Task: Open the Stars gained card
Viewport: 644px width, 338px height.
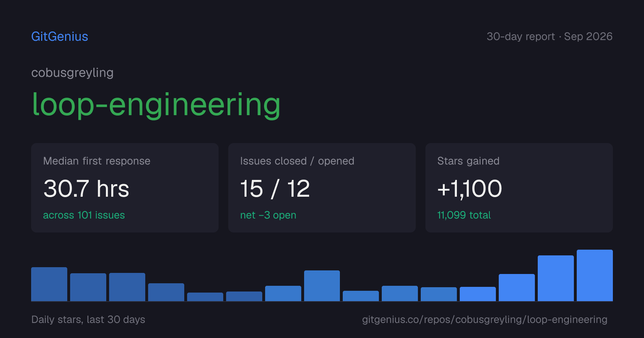Action: 519,188
